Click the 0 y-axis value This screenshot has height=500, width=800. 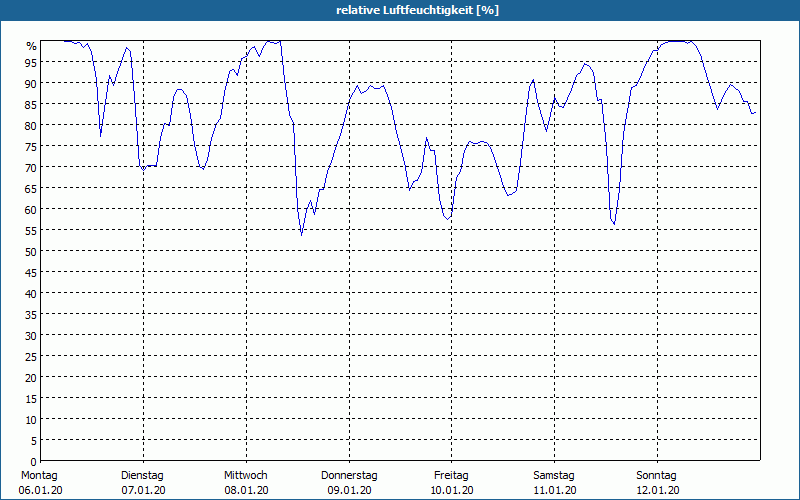tap(34, 462)
